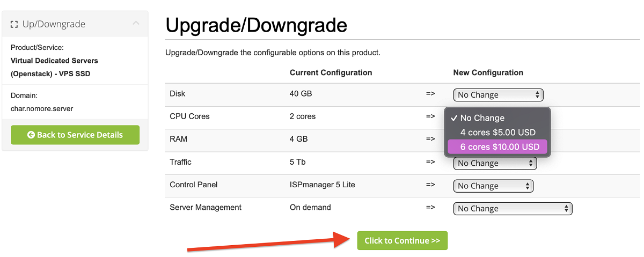644x257 pixels.
Task: Collapse the Up/Downgrade sidebar panel chevron
Action: [x=136, y=23]
